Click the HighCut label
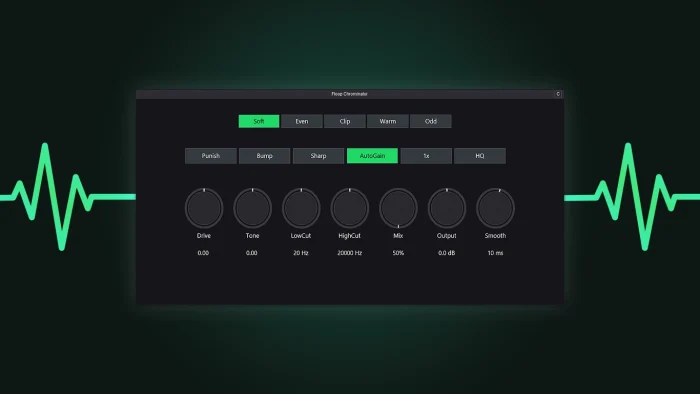Image resolution: width=700 pixels, height=394 pixels. click(350, 236)
